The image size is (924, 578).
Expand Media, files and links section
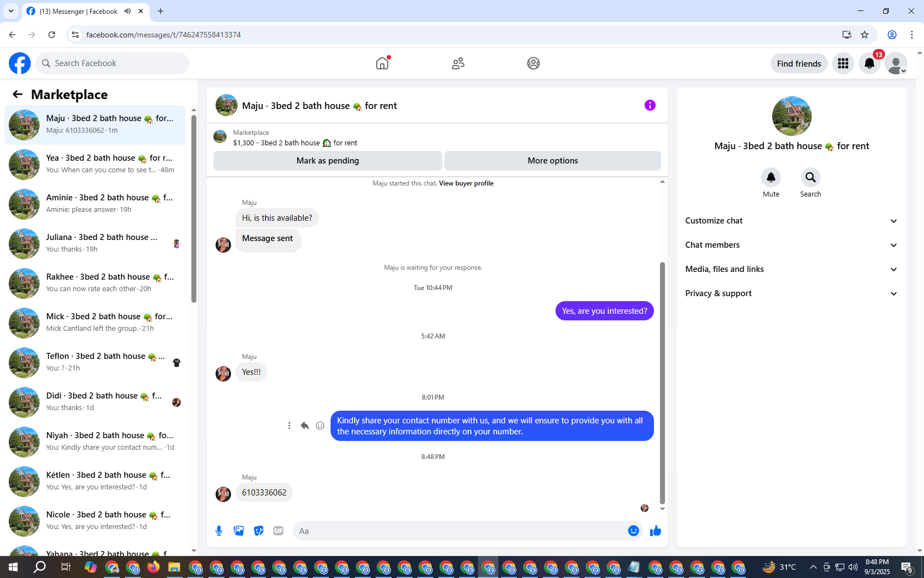coord(791,269)
